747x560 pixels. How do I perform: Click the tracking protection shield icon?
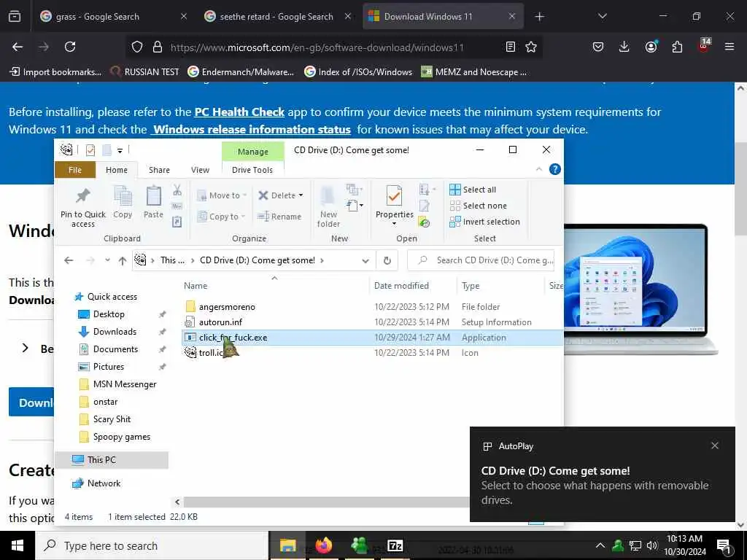pos(137,47)
